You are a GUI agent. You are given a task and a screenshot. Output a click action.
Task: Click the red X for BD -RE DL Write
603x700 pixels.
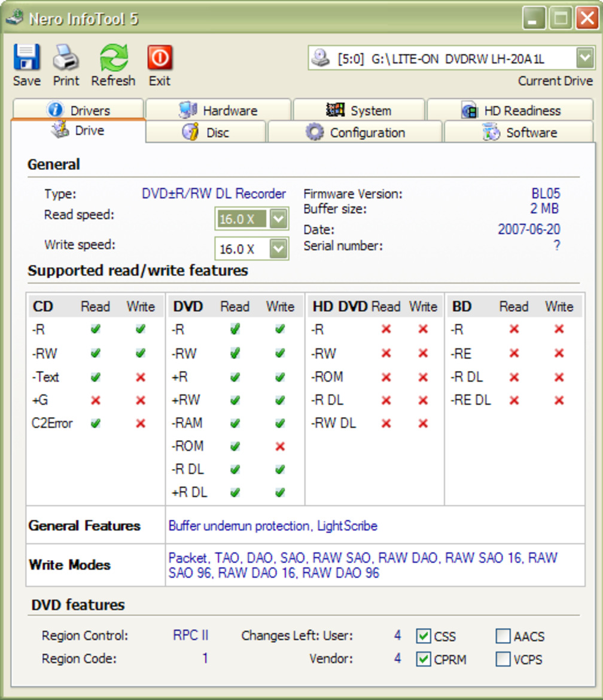coord(559,400)
